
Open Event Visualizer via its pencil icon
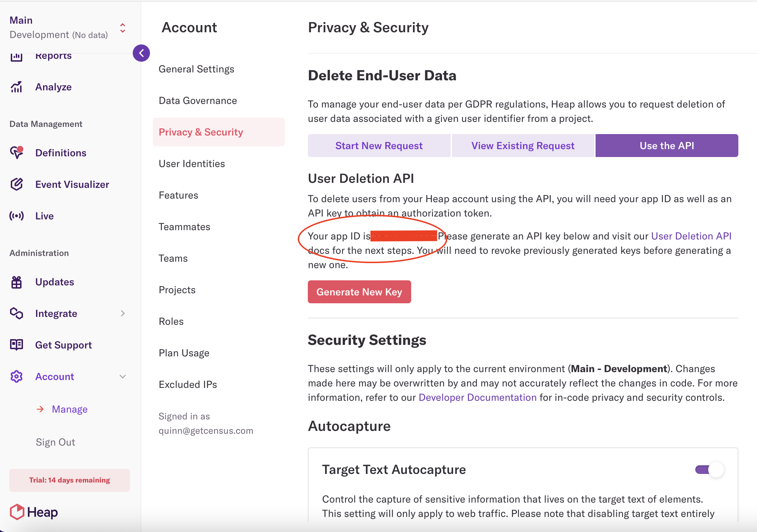17,184
